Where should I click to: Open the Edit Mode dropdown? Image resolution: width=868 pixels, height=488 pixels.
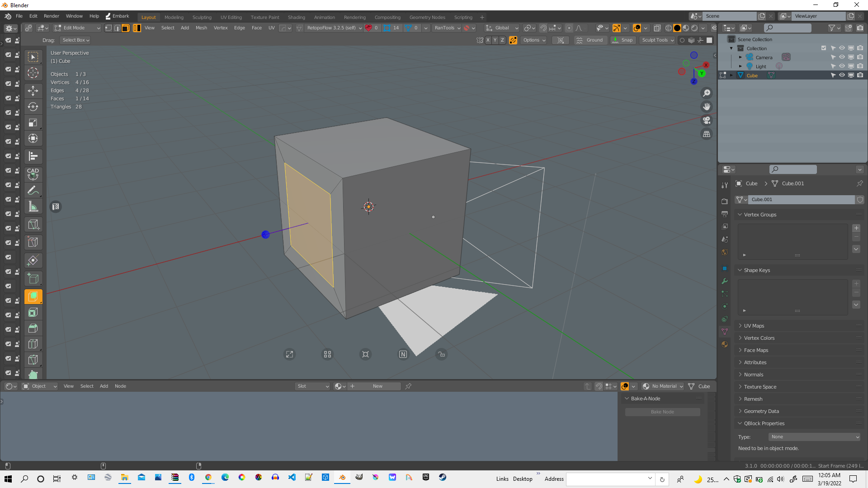coord(77,28)
